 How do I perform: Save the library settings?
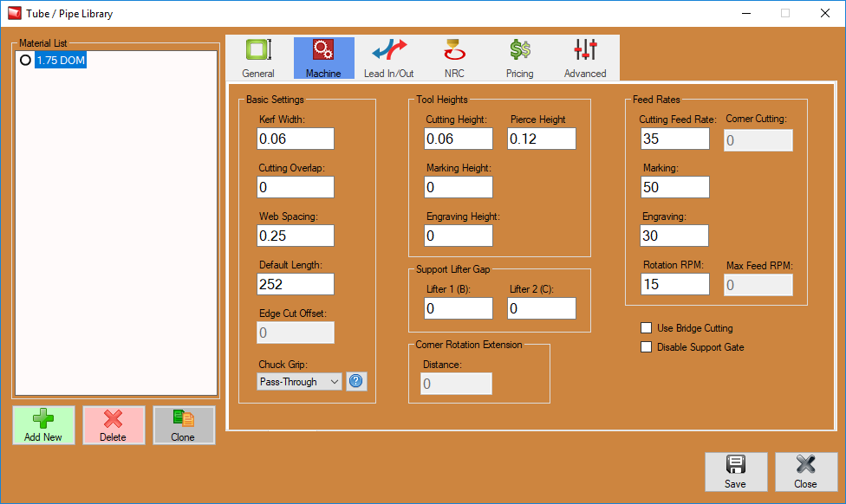point(736,472)
